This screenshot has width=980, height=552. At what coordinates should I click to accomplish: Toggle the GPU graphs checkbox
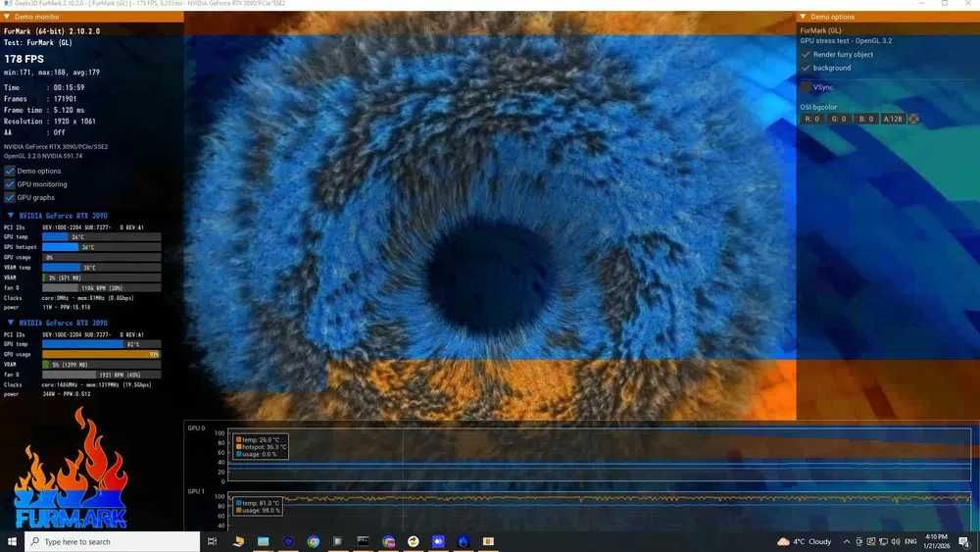point(10,197)
